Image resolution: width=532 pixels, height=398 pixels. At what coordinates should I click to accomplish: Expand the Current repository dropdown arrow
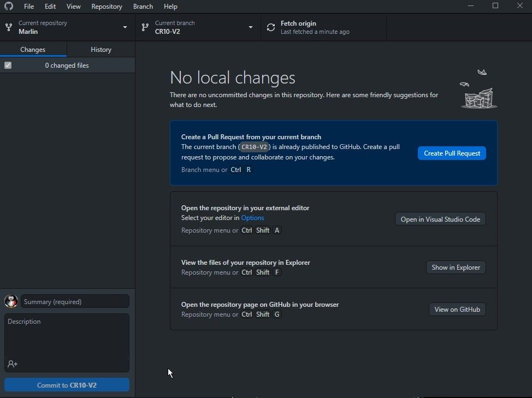click(x=125, y=27)
